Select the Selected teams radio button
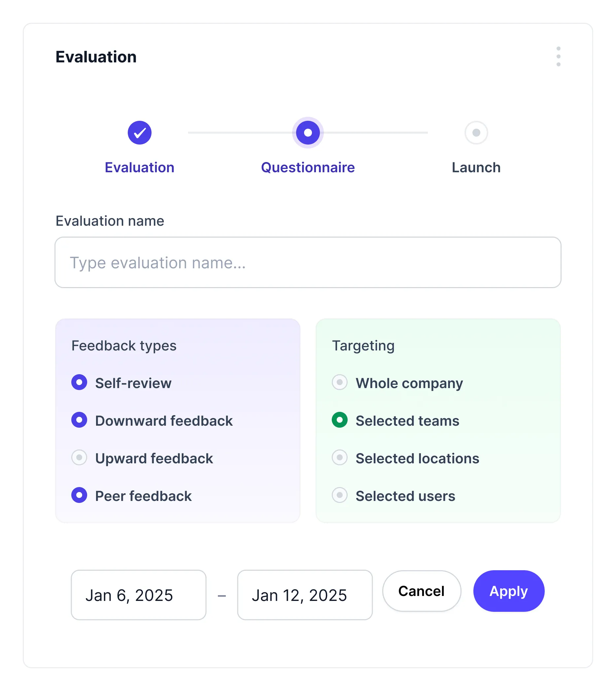 click(x=339, y=420)
